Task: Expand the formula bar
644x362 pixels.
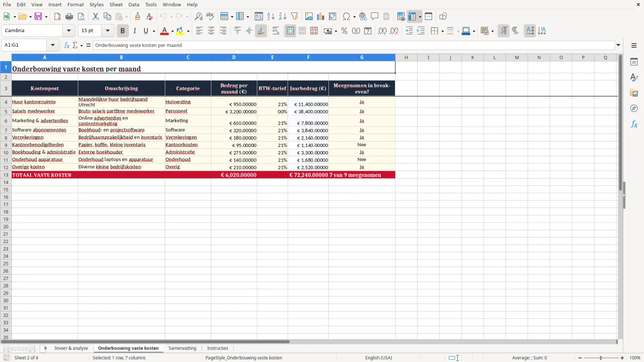Action: coord(618,45)
